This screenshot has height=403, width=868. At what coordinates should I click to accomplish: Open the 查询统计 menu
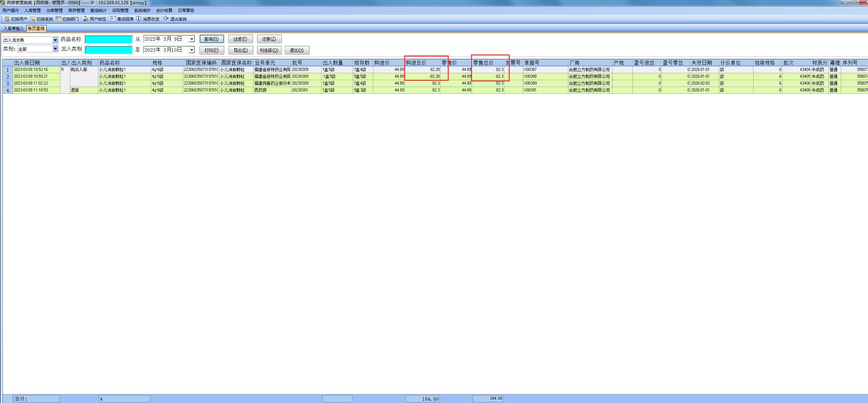point(98,11)
